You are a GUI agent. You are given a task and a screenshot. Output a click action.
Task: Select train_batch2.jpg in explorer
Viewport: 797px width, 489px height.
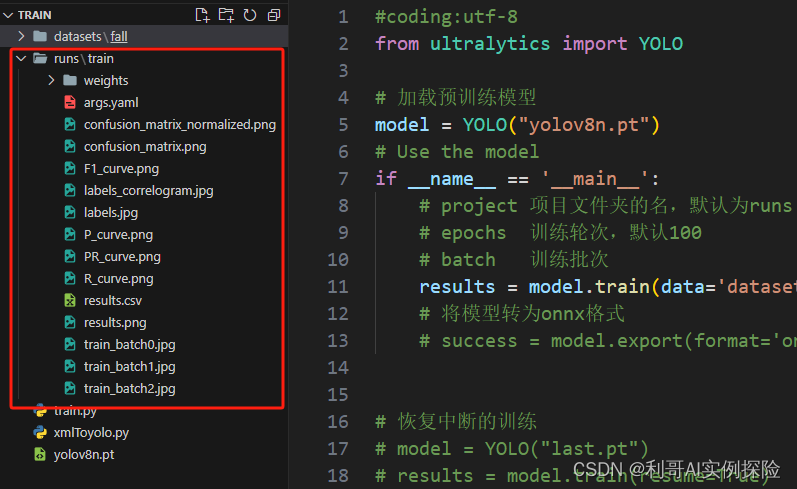click(x=130, y=389)
